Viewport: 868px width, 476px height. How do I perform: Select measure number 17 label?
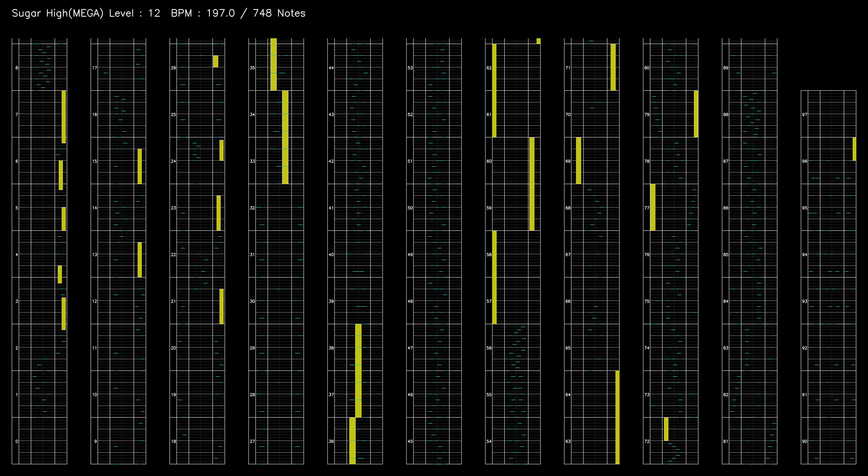pyautogui.click(x=95, y=68)
